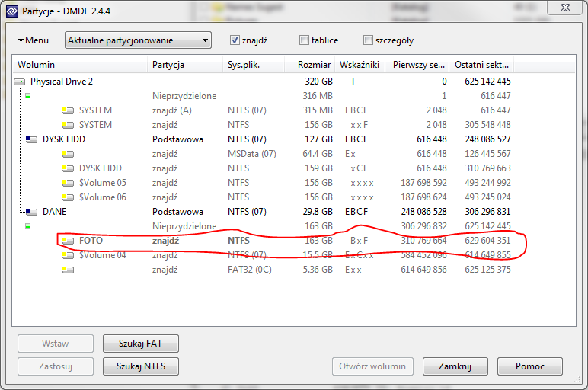Click volume icon of DYSK HDD 159 GB row
Image resolution: width=588 pixels, height=390 pixels.
pos(68,168)
